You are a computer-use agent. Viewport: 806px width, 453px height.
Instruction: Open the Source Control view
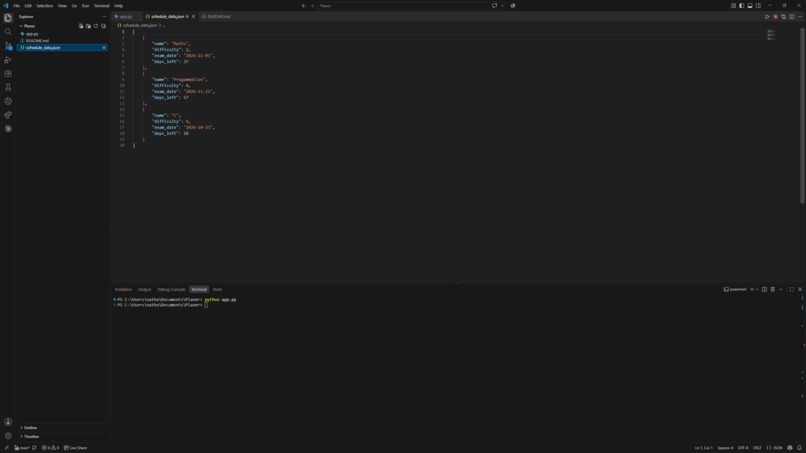(x=8, y=46)
